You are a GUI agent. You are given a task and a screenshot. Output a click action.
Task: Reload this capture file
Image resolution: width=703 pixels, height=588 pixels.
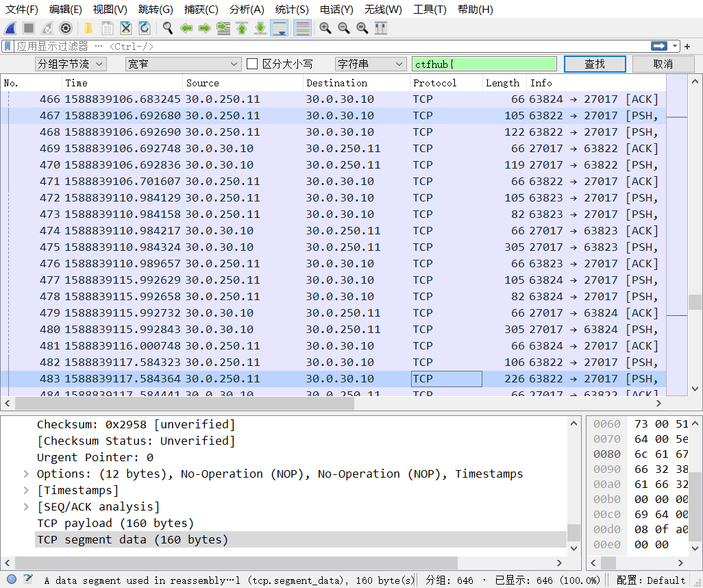coord(145,27)
